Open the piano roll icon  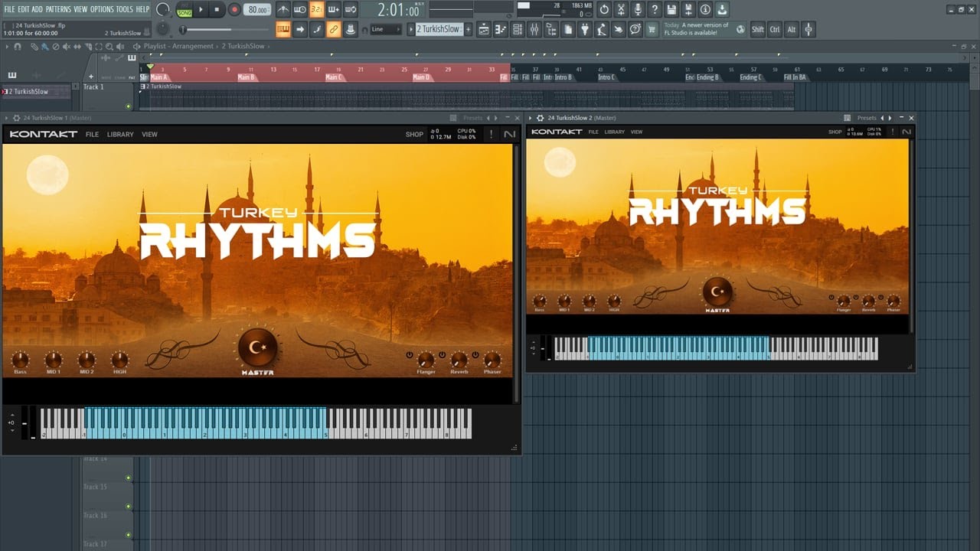(x=501, y=29)
